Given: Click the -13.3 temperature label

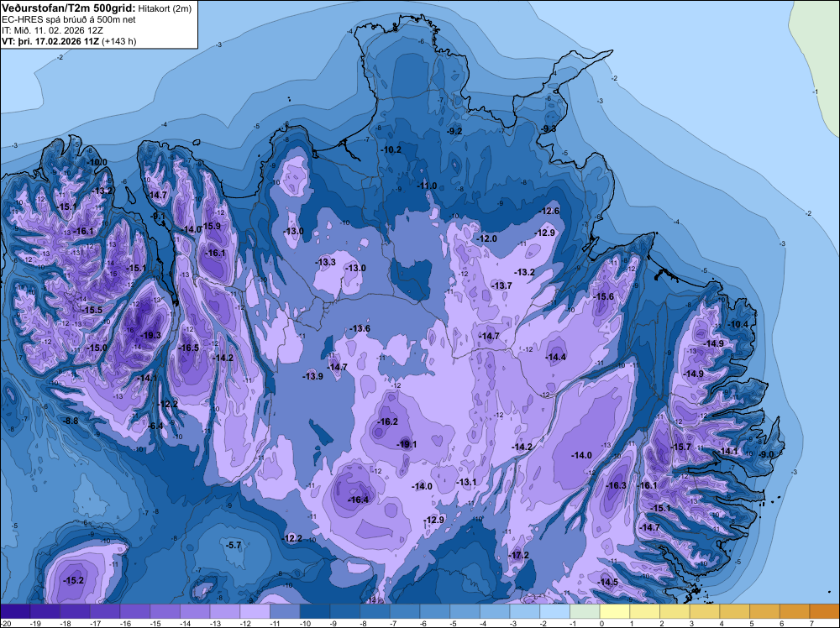Looking at the screenshot, I should [325, 262].
